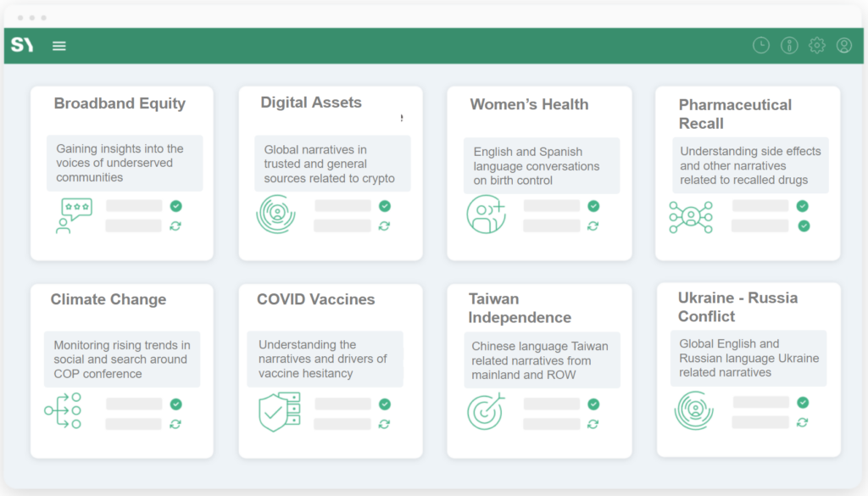Open the user profile icon
The image size is (868, 496).
844,46
